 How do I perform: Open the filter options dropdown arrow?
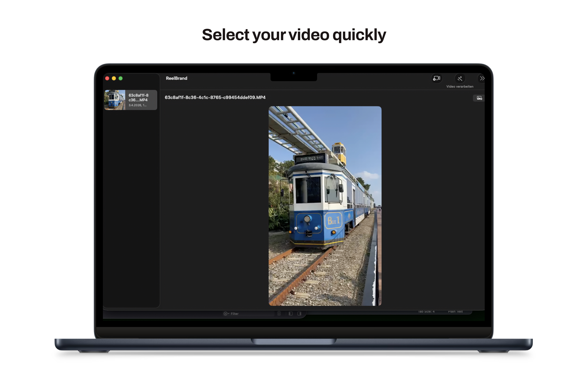tap(228, 313)
